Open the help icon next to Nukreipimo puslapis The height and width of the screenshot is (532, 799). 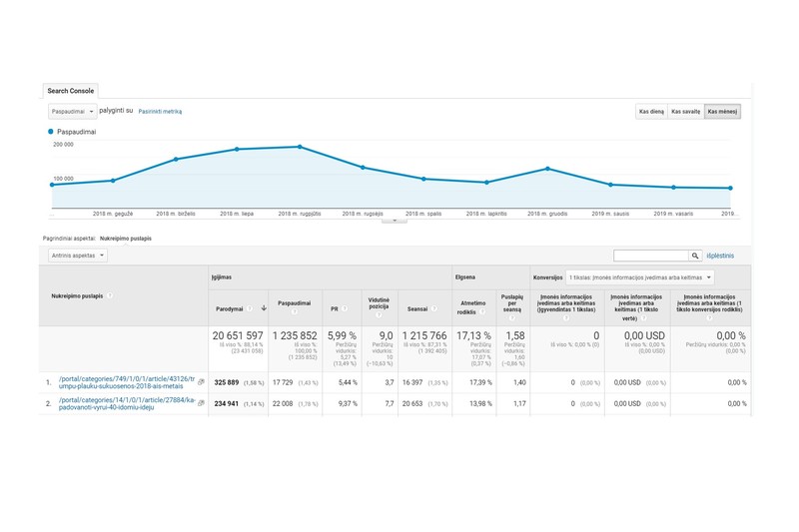(110, 295)
